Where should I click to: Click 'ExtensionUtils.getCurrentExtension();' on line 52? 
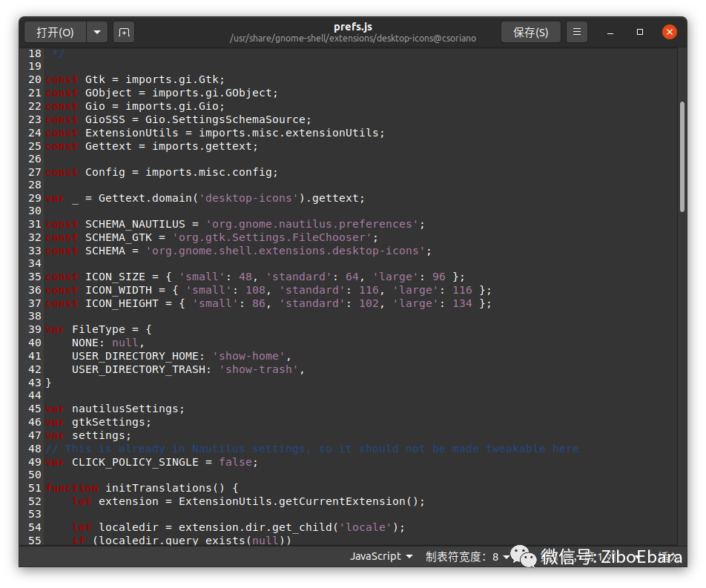point(302,501)
